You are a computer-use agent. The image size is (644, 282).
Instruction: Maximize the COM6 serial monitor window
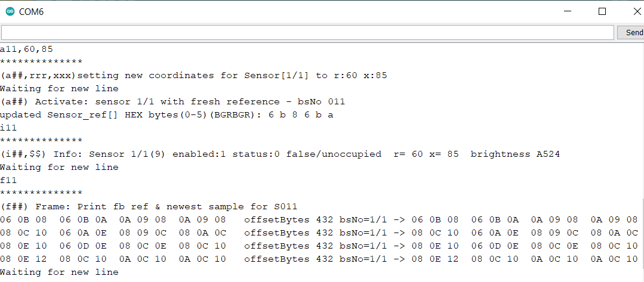(602, 11)
